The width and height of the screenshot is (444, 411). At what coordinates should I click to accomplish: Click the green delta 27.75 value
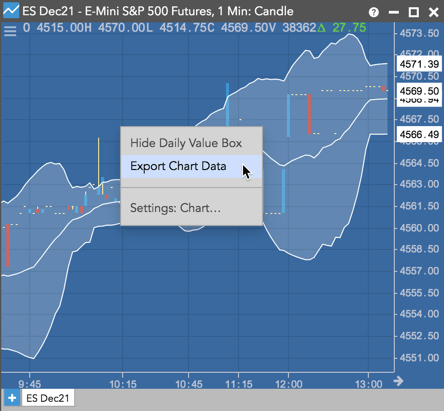(349, 28)
